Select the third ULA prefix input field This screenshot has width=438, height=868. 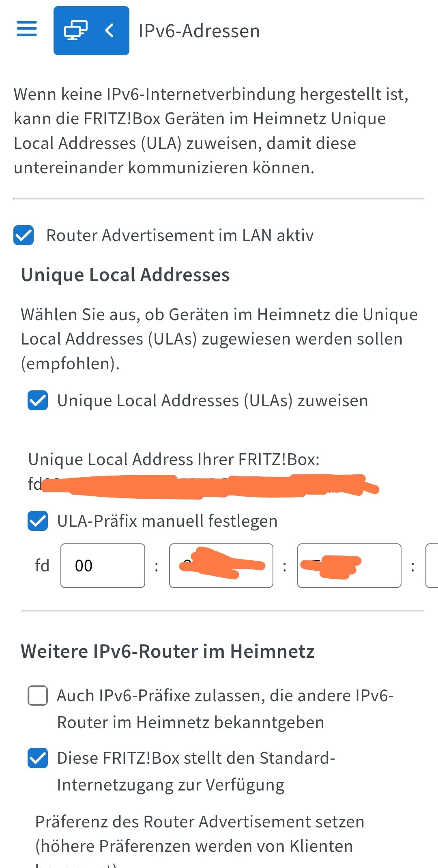(x=349, y=566)
